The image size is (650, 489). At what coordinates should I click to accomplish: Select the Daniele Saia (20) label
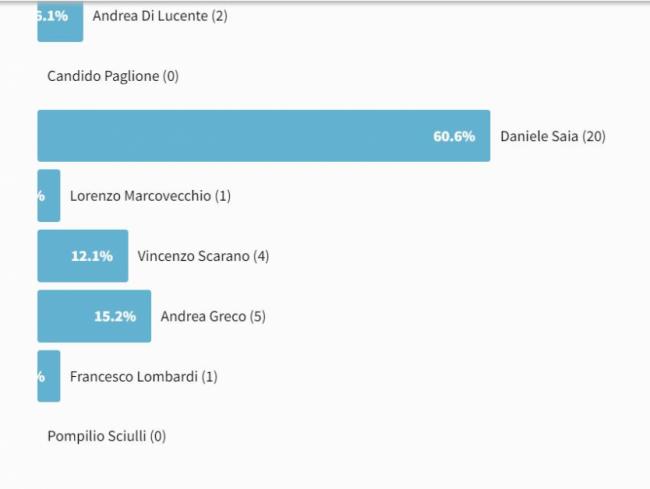coord(553,136)
